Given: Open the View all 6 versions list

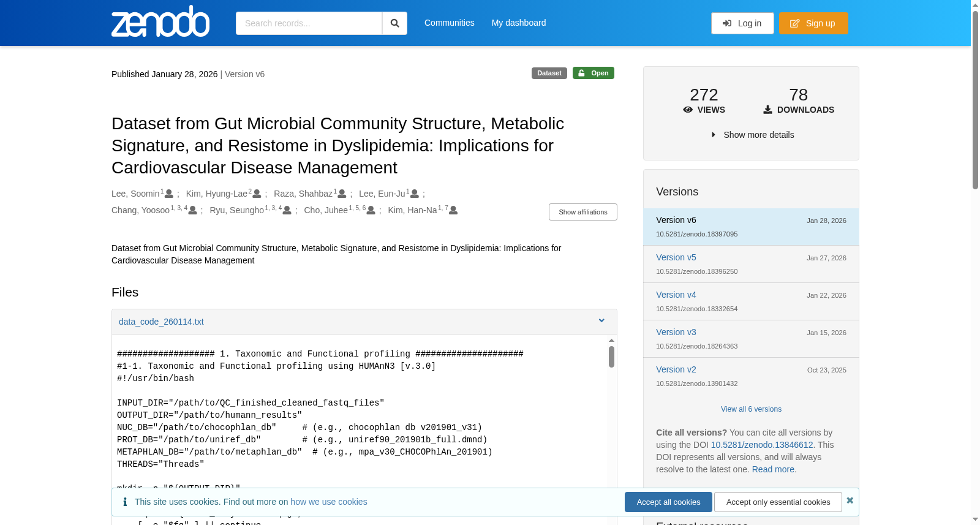Looking at the screenshot, I should point(751,409).
